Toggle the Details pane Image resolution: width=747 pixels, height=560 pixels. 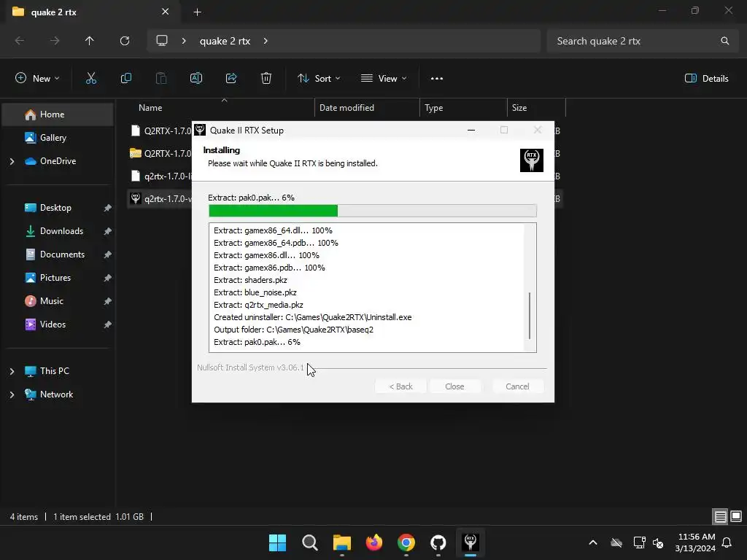(x=706, y=79)
